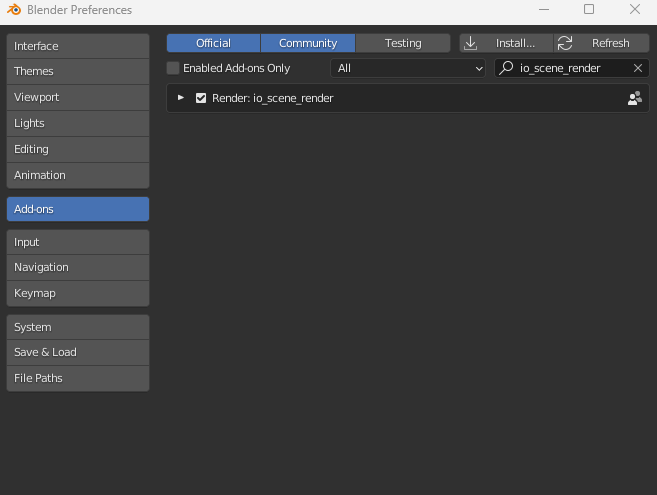Open the Input preferences section
The image size is (657, 495).
[x=78, y=242]
